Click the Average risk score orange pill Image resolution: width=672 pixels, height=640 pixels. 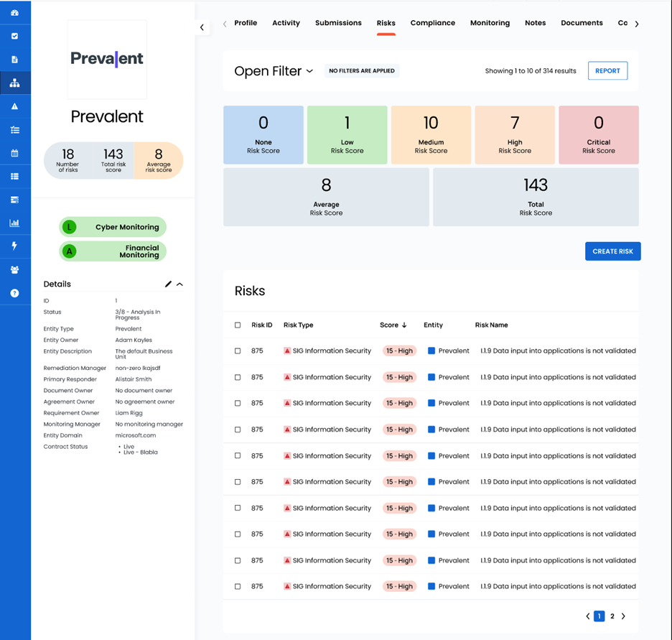point(159,160)
